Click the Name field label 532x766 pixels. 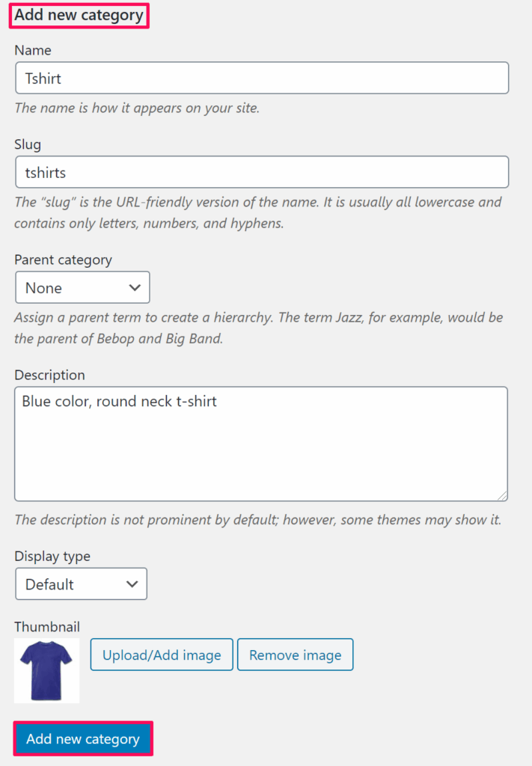tap(33, 50)
